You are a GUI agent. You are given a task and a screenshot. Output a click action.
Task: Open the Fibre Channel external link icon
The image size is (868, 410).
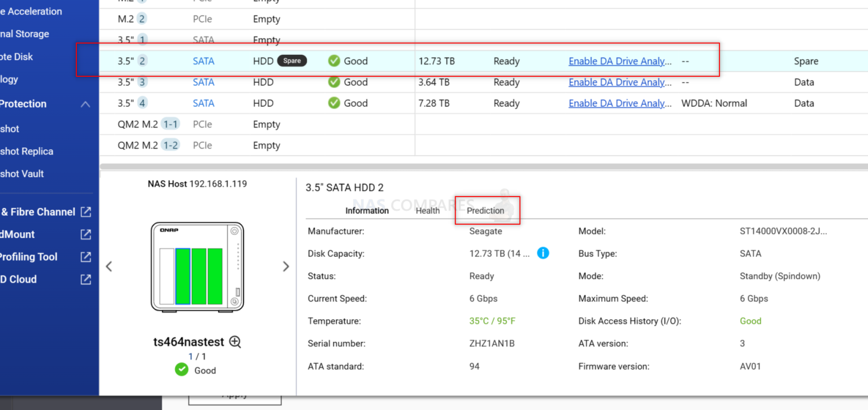86,212
